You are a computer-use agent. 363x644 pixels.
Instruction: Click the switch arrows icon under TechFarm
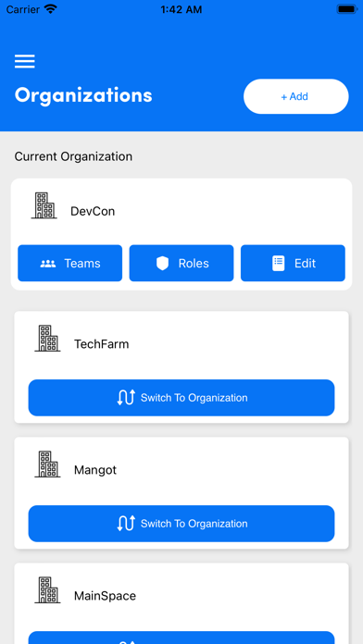(126, 398)
